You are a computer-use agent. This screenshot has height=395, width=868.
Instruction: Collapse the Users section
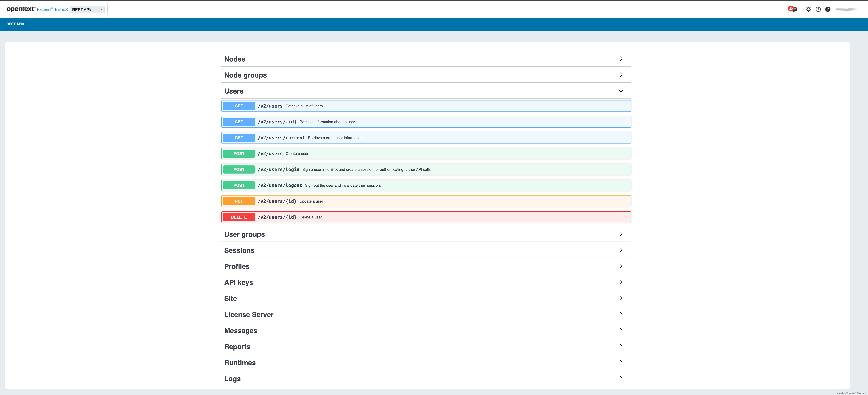point(426,91)
